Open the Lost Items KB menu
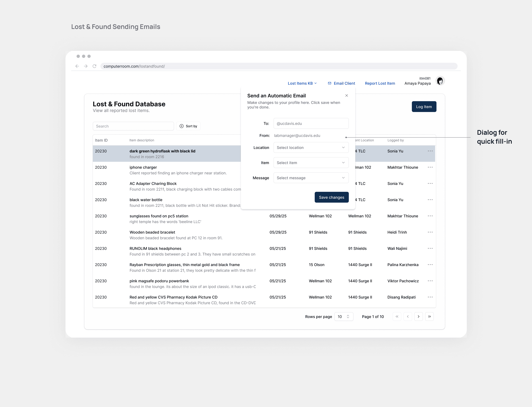Screen dimensions: 532x407 (302, 83)
